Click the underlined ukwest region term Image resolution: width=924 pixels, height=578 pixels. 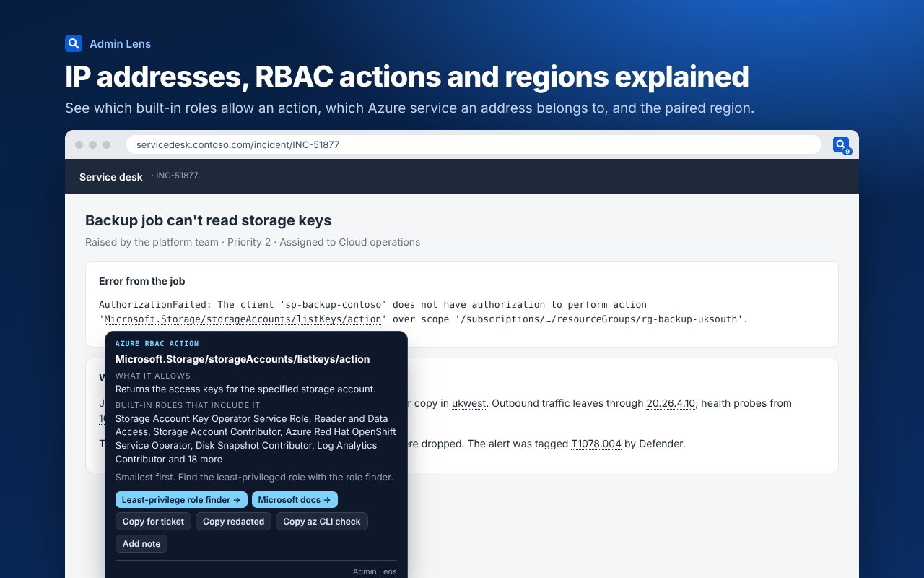click(x=468, y=403)
